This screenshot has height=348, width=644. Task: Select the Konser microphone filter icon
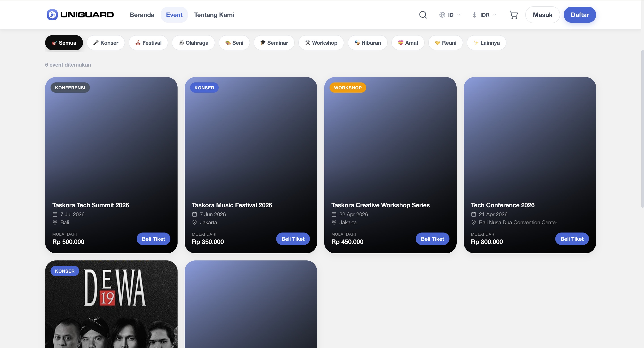[x=96, y=42]
